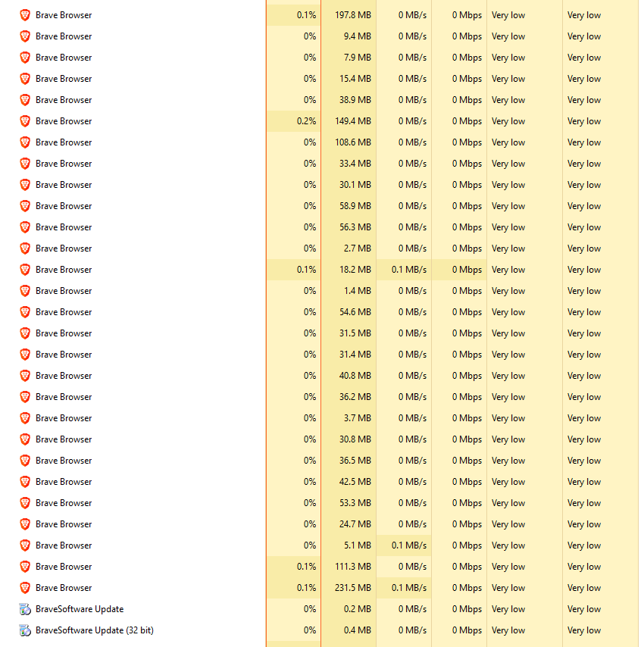This screenshot has width=644, height=647.
Task: Select the Brave Browser name in the 36.5 MB row
Action: [64, 461]
